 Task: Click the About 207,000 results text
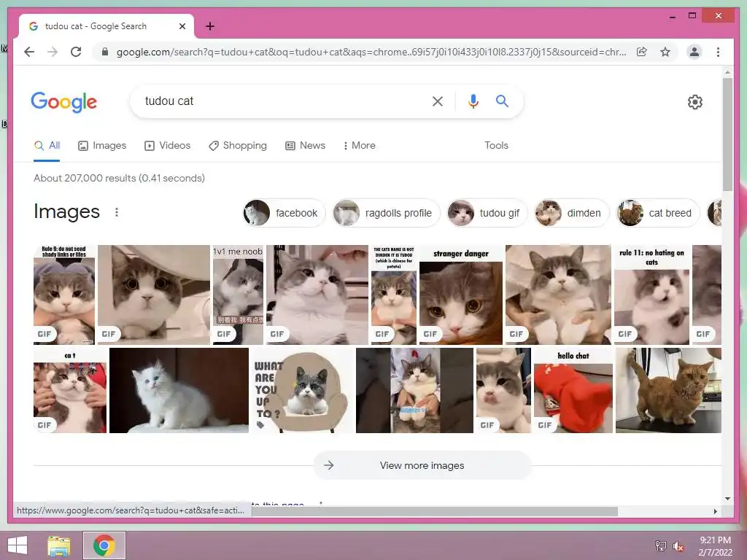119,178
